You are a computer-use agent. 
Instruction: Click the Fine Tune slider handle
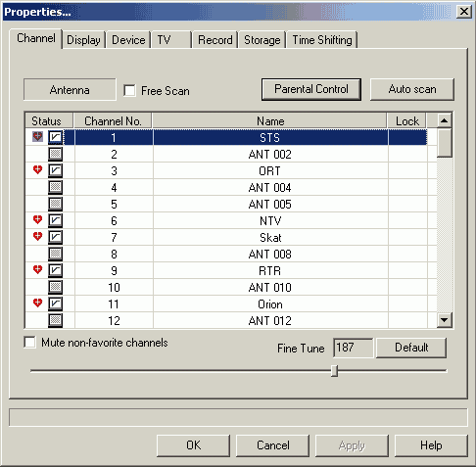(334, 371)
